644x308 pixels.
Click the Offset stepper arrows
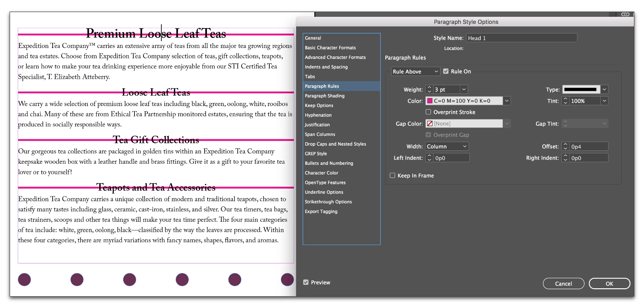tap(566, 146)
